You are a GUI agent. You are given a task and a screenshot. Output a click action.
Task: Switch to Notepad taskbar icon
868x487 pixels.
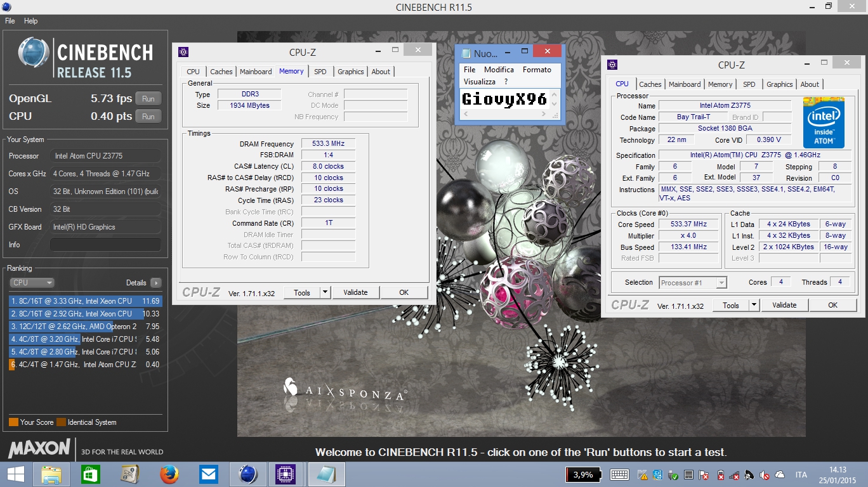(x=326, y=474)
